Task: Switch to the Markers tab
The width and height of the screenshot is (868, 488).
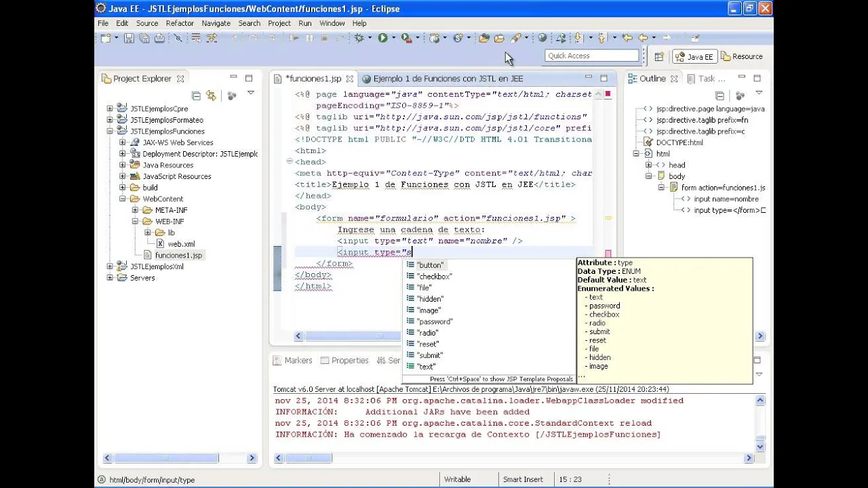Action: [292, 361]
